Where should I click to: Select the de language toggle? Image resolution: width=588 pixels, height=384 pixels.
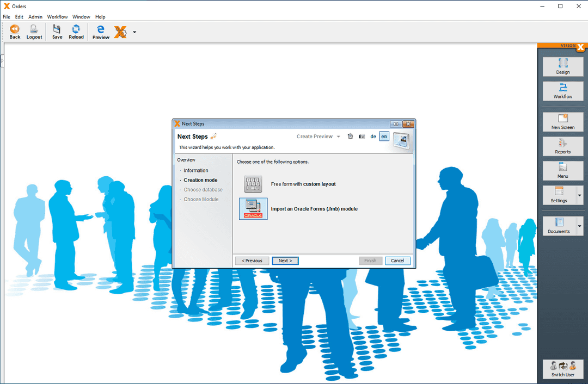tap(373, 137)
